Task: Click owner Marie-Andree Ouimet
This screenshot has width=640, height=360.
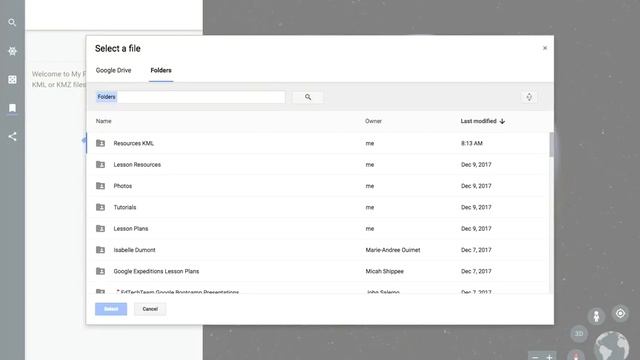Action: point(393,250)
